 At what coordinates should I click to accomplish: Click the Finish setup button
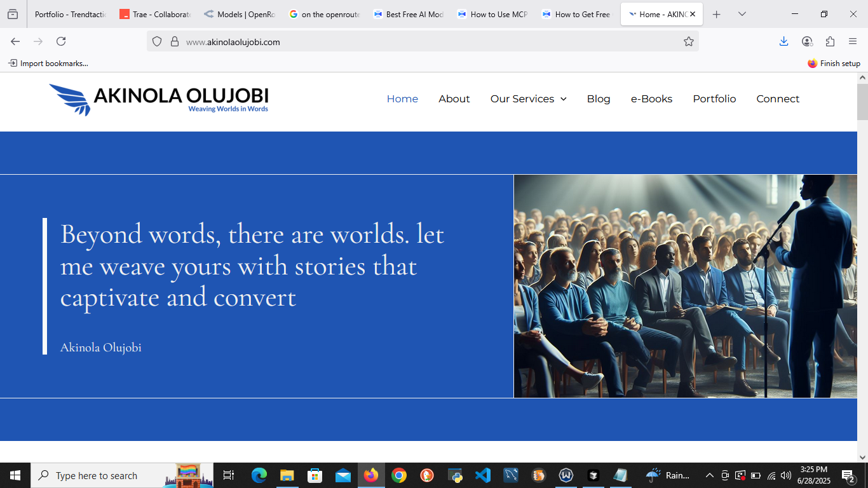pos(834,64)
